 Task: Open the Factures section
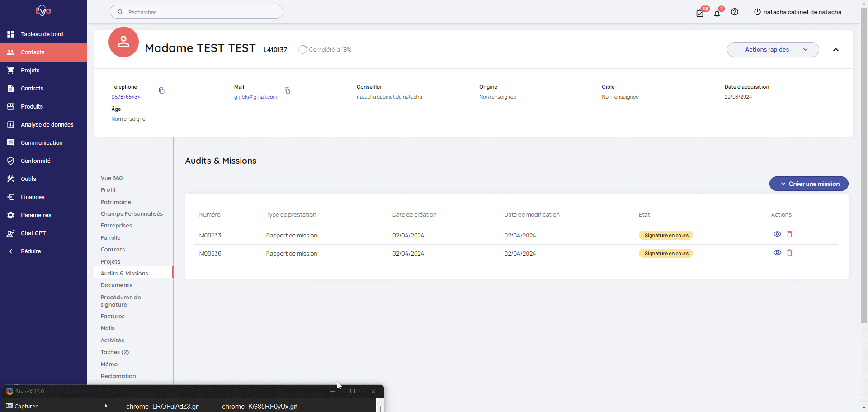coord(113,317)
